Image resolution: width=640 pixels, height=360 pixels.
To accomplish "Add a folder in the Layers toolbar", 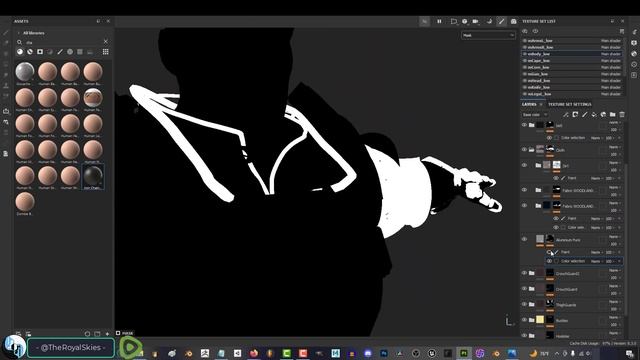I will click(613, 115).
